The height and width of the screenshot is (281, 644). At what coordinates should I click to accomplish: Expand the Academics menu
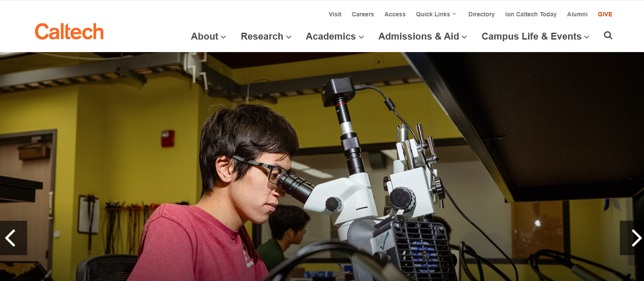click(335, 37)
